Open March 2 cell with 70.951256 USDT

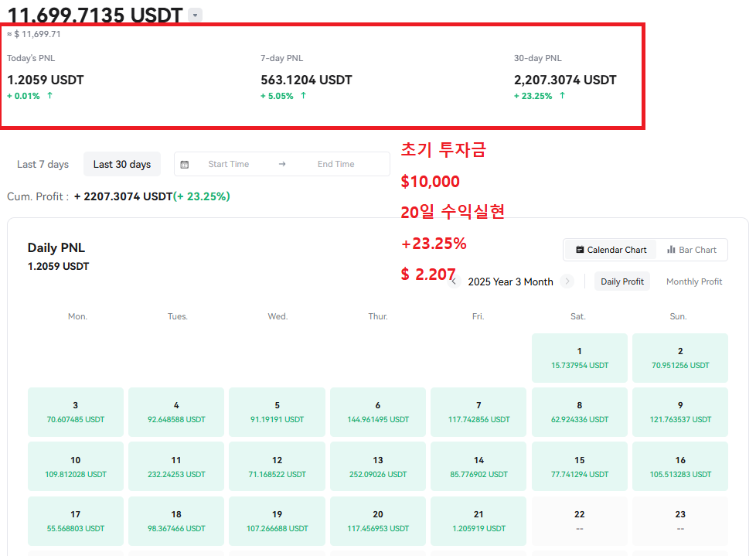[x=680, y=358]
